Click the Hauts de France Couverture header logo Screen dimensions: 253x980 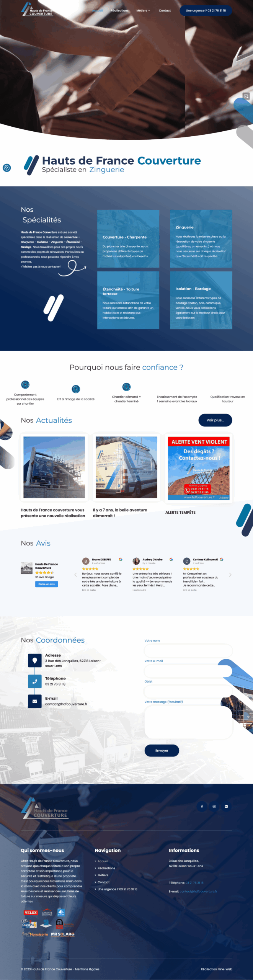tap(37, 10)
